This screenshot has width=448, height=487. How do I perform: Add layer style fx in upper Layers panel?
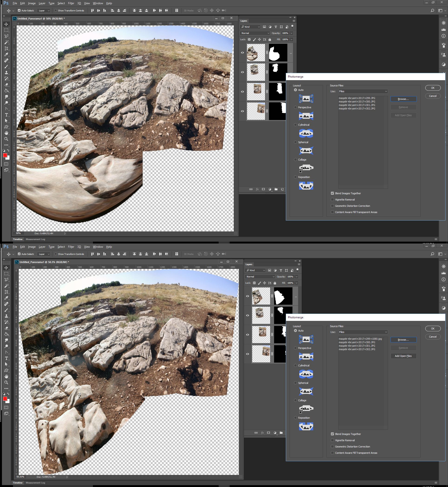point(257,189)
